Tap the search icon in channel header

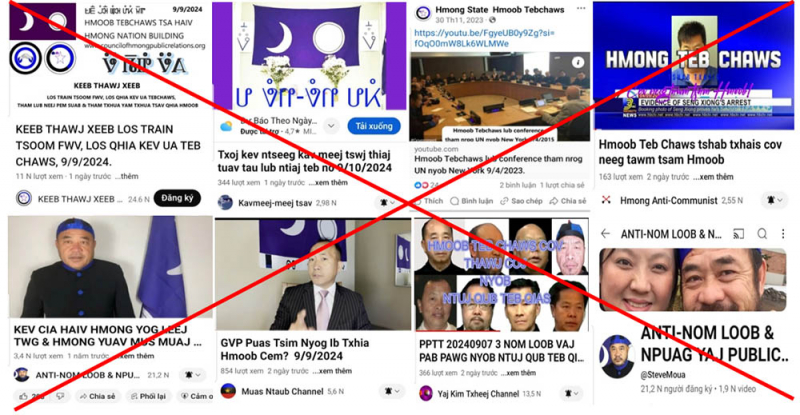762,234
